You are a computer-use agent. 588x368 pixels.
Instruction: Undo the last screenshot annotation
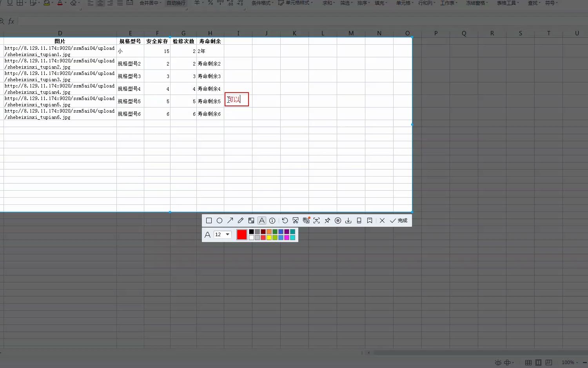(285, 220)
